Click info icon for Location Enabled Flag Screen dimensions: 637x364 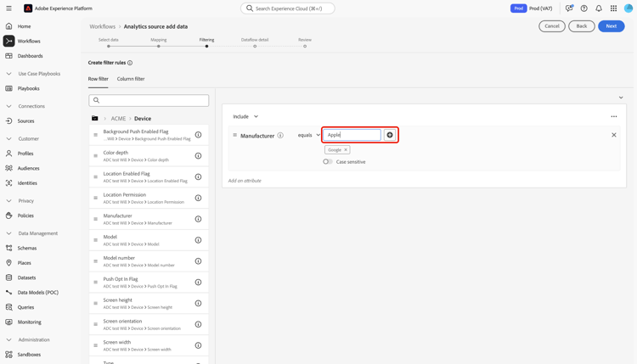click(x=198, y=177)
